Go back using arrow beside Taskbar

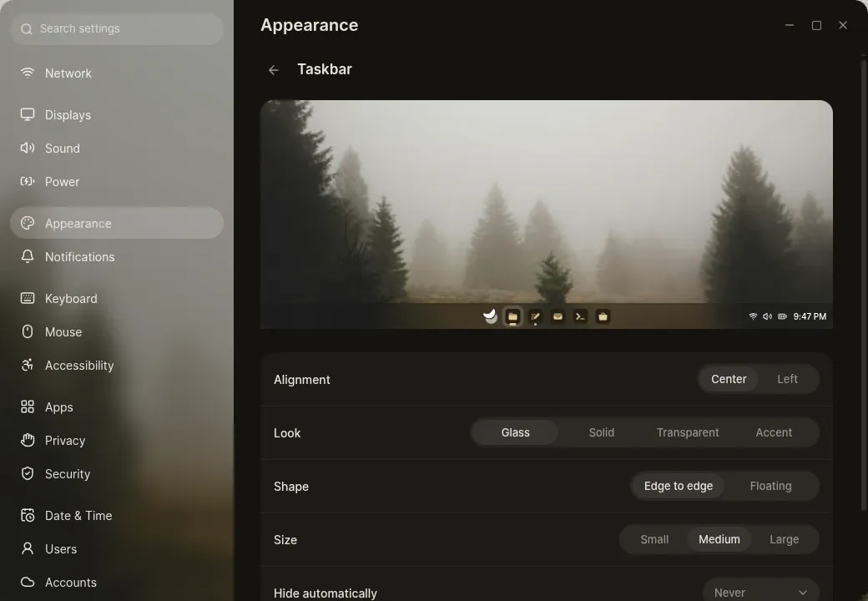click(x=274, y=70)
